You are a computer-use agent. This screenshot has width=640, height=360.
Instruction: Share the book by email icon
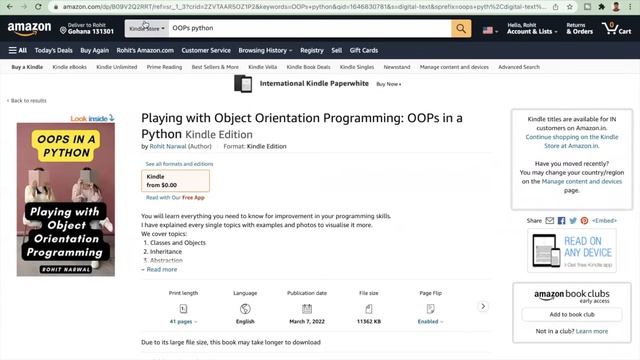click(x=549, y=220)
